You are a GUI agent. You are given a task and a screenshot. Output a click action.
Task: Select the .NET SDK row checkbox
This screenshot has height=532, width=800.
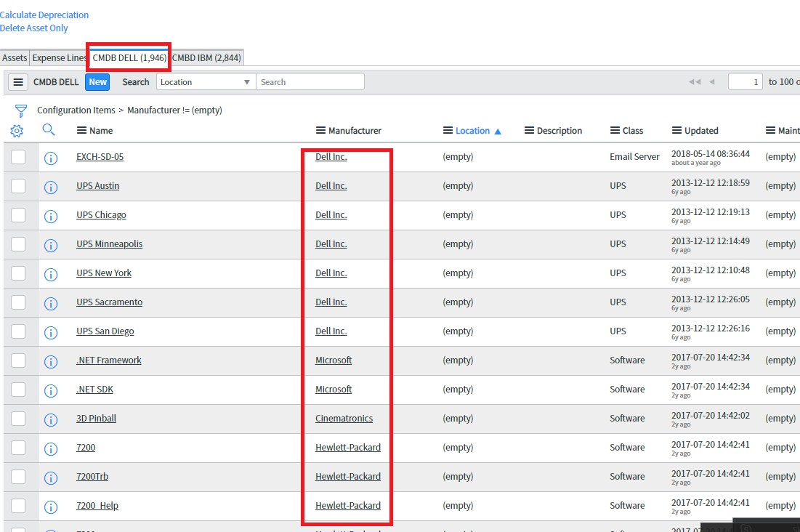coord(18,390)
